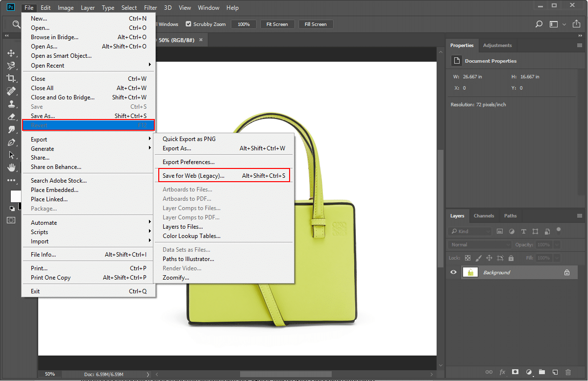
Task: Create a new layer
Action: point(554,372)
